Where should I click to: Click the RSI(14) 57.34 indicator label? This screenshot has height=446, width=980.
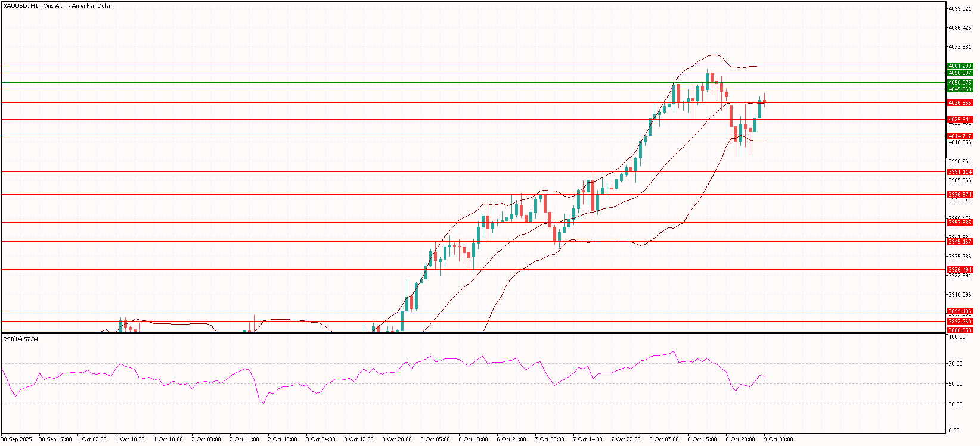(21, 339)
